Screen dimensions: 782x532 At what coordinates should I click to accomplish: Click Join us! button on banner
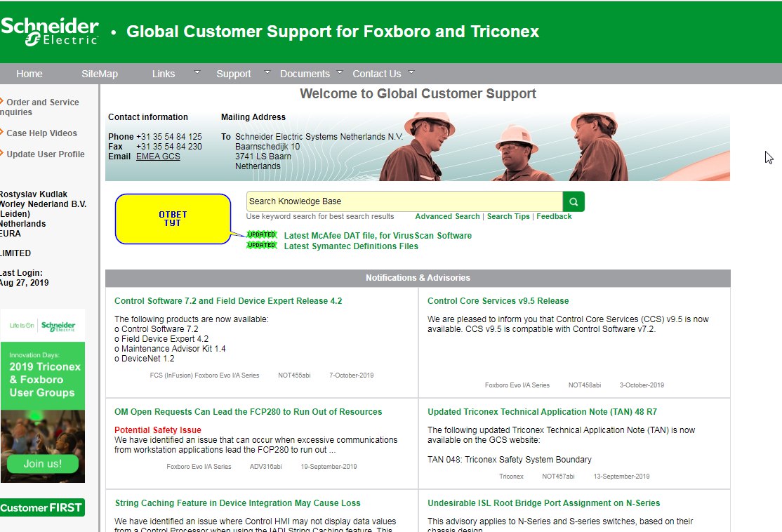coord(42,464)
